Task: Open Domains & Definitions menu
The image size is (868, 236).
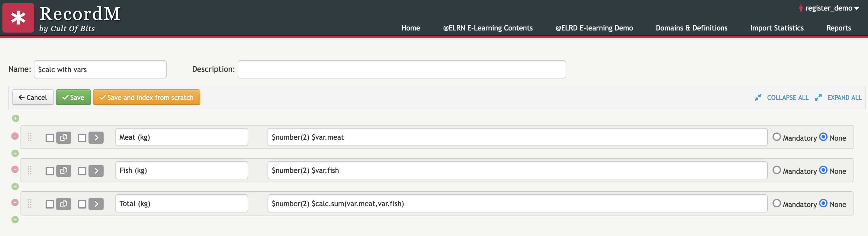Action: [691, 28]
